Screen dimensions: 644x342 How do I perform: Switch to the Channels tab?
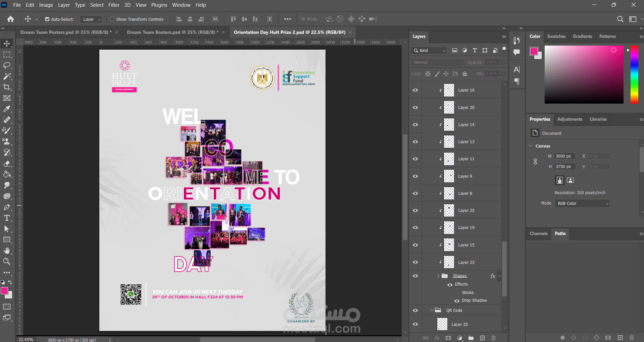point(538,233)
